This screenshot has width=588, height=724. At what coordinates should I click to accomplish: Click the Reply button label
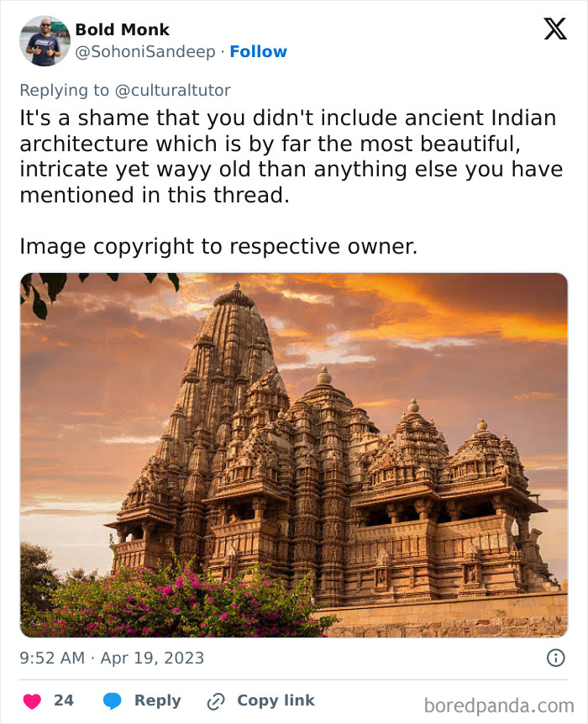click(x=158, y=700)
